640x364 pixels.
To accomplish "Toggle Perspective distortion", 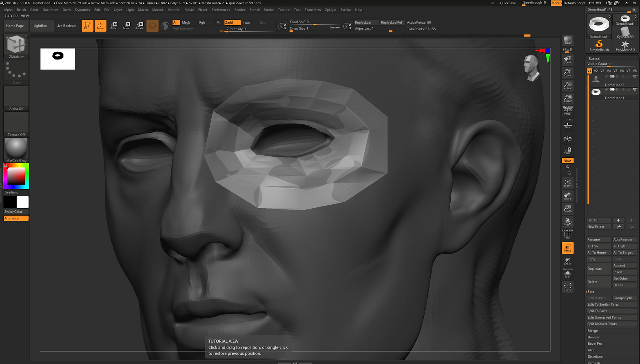I will tap(567, 111).
